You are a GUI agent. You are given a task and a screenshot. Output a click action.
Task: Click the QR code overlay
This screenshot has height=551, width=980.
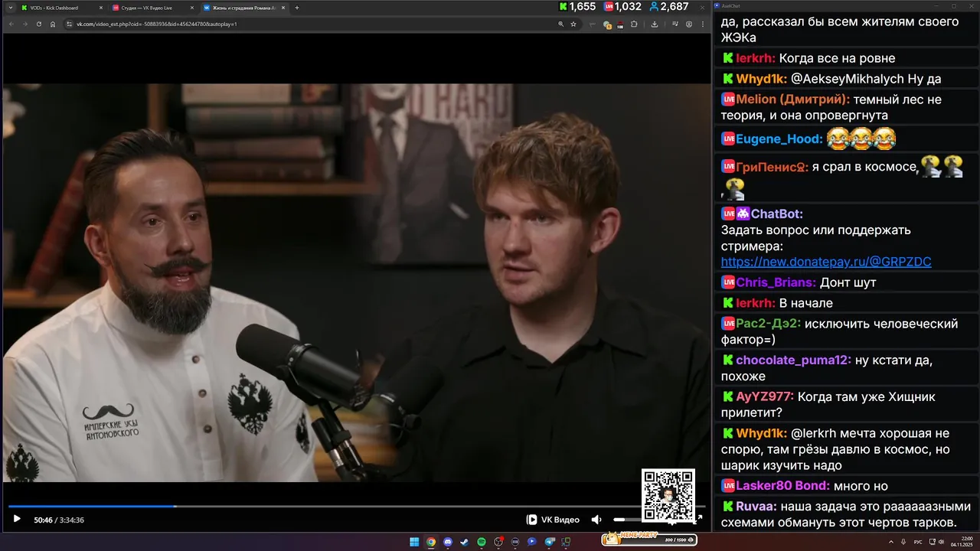[x=668, y=496]
